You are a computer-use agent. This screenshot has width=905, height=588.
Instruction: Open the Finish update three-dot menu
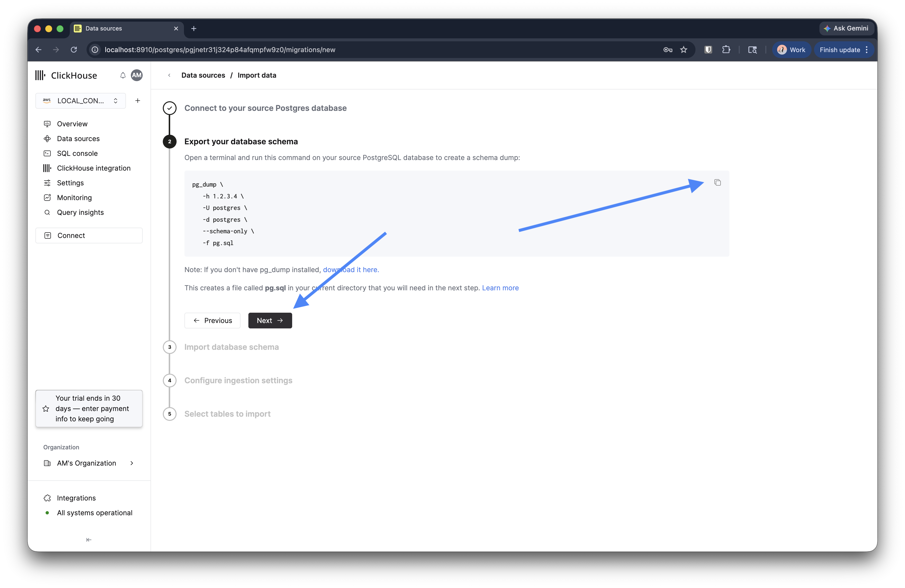click(867, 50)
